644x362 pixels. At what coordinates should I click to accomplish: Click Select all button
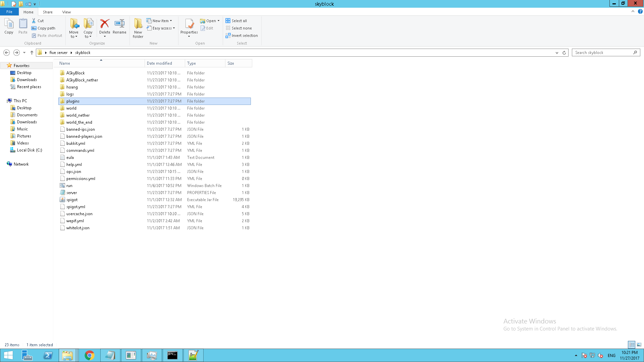point(236,21)
